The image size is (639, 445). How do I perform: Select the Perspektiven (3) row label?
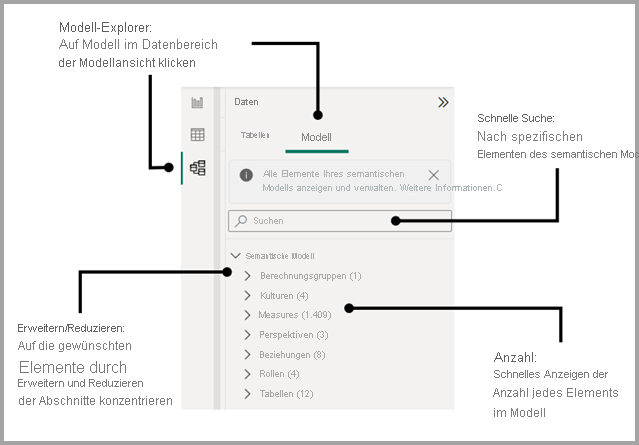(293, 335)
